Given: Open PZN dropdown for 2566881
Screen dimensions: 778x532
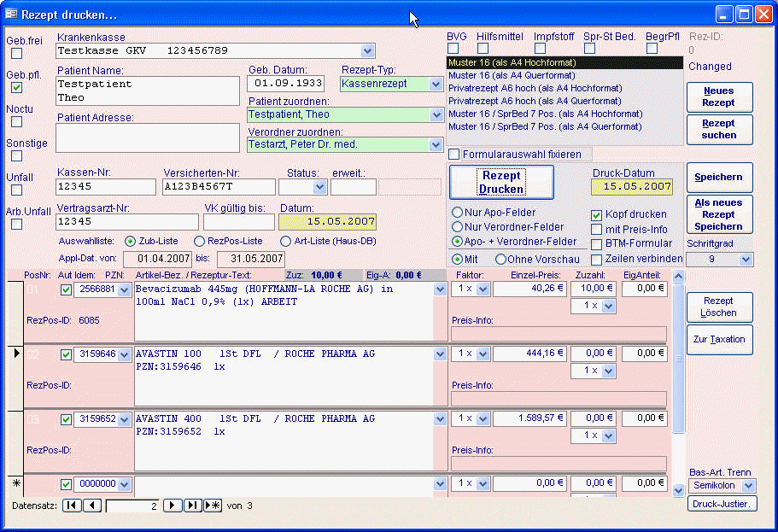Looking at the screenshot, I should (x=124, y=289).
